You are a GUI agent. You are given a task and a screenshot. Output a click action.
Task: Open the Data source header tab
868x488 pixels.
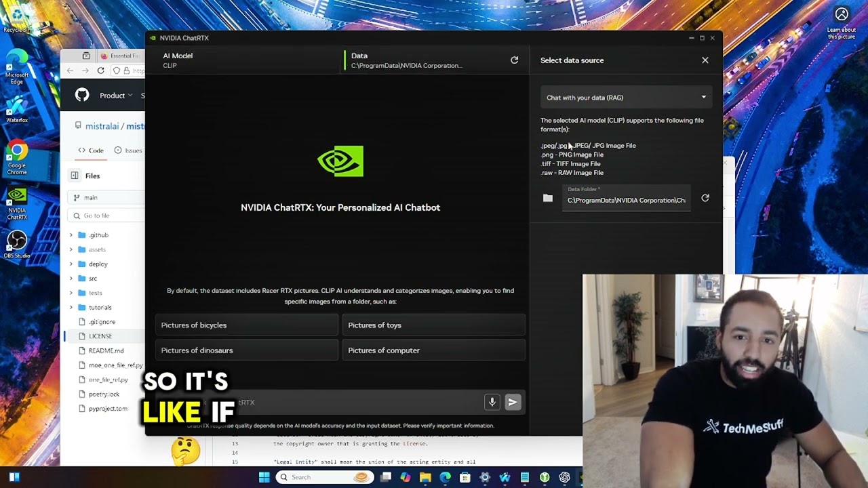[x=407, y=60]
